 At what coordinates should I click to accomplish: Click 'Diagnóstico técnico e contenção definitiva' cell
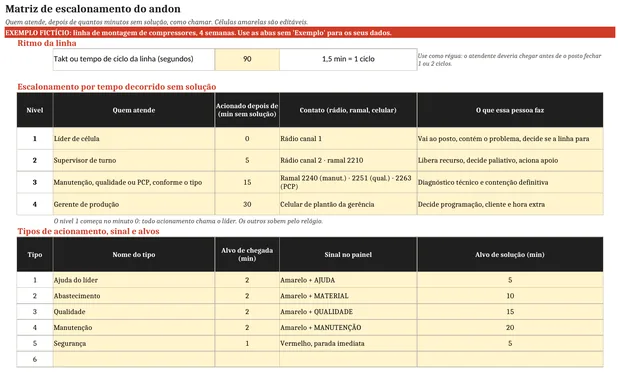pyautogui.click(x=510, y=182)
